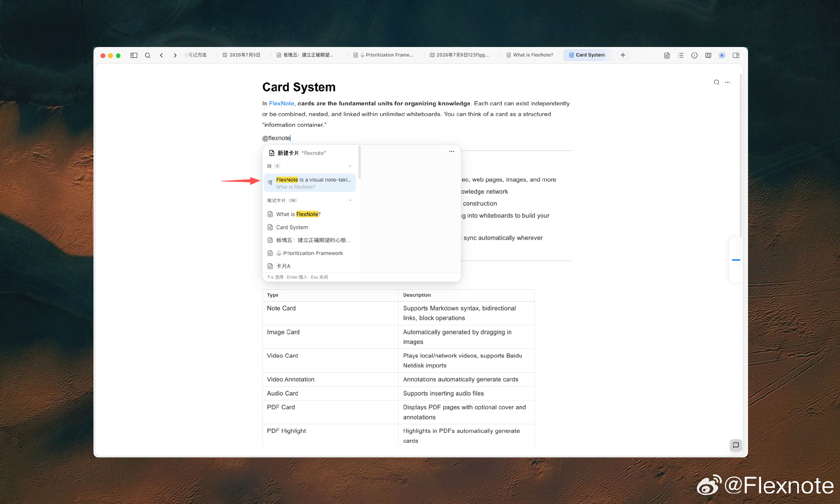
Task: Open the AI assistant icon
Action: [x=722, y=55]
